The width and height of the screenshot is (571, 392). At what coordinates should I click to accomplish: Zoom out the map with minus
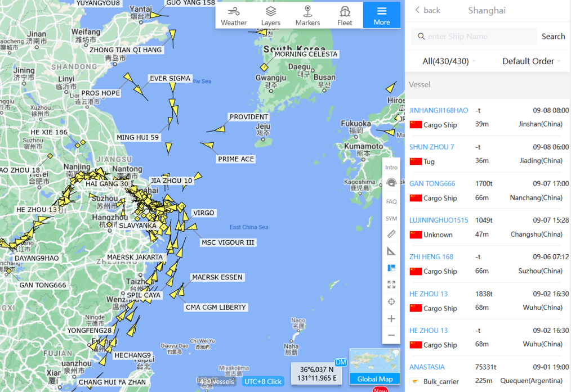(391, 335)
